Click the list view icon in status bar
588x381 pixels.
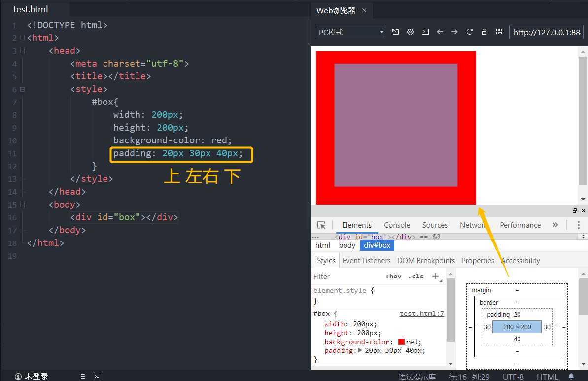point(82,376)
